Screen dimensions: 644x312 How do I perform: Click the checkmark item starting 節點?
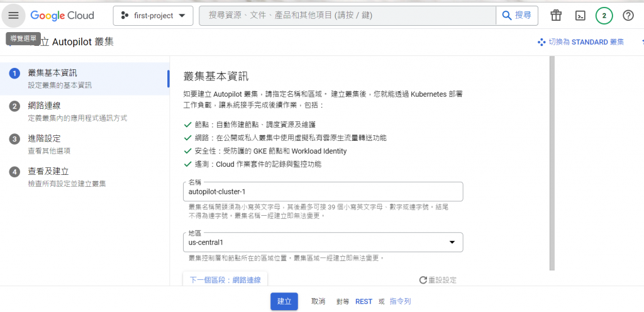point(250,125)
